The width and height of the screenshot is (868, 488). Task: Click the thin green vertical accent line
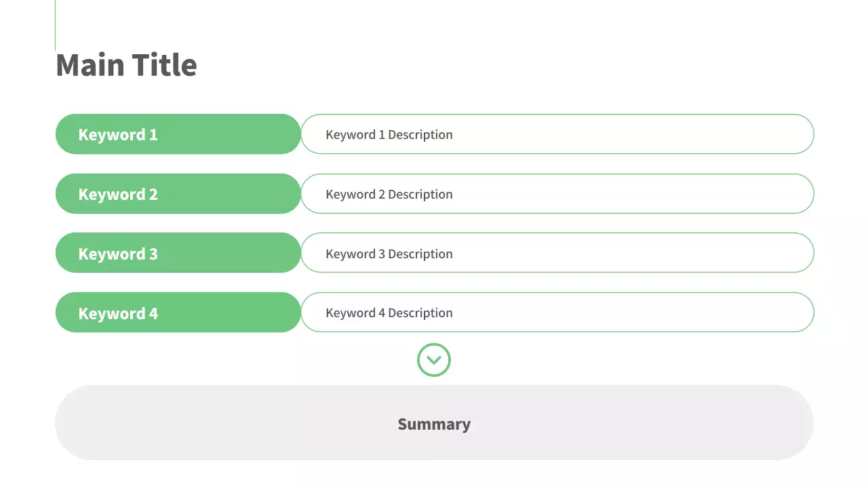point(55,24)
